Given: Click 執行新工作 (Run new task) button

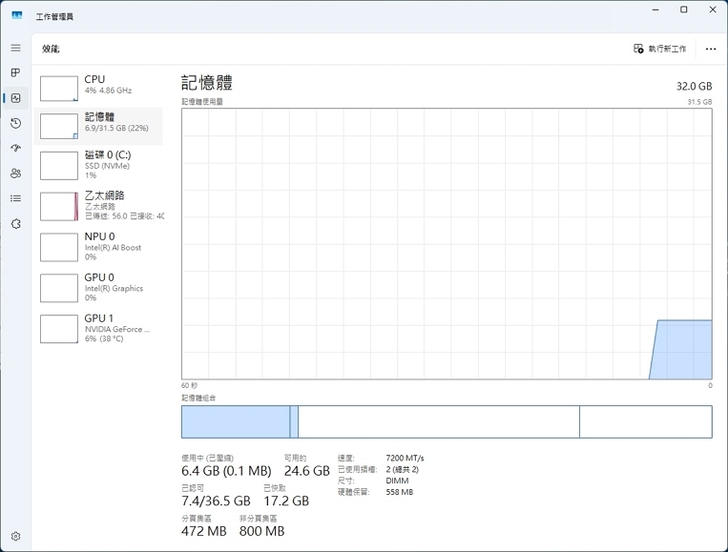Looking at the screenshot, I should pyautogui.click(x=660, y=48).
